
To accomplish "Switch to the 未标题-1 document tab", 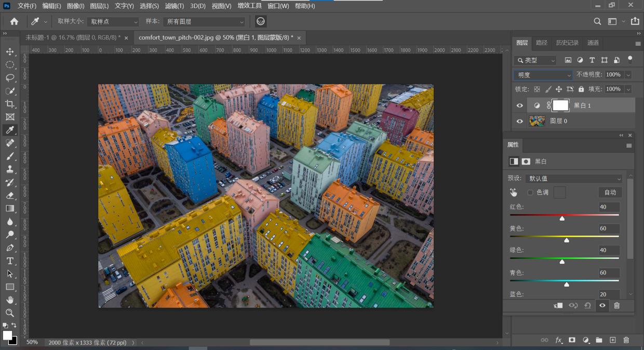I will click(73, 38).
